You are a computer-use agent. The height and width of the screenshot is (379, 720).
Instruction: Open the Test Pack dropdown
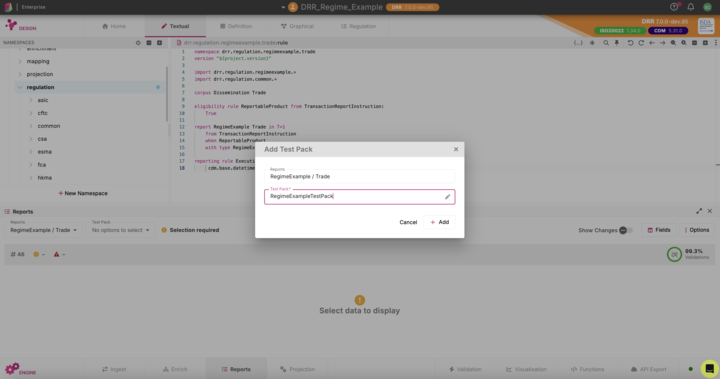[120, 230]
